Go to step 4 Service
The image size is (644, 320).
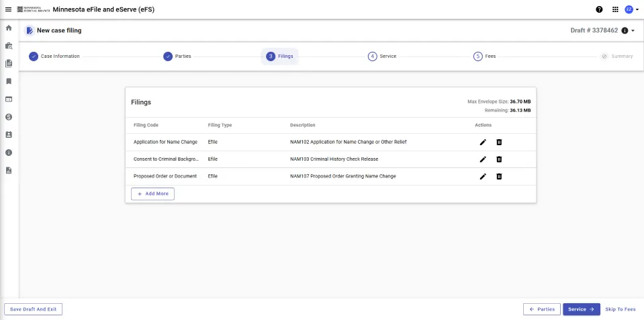382,56
